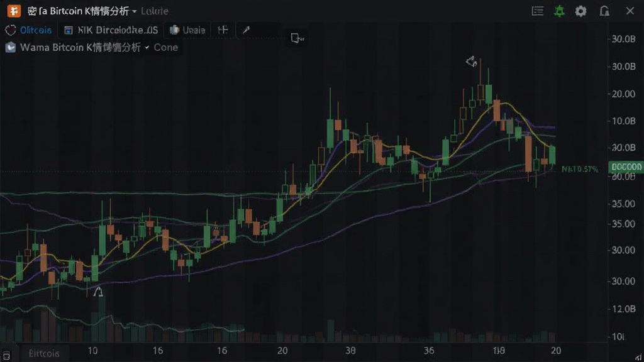This screenshot has width=644, height=362.
Task: Click the 10.0B price axis label
Action: tap(624, 121)
